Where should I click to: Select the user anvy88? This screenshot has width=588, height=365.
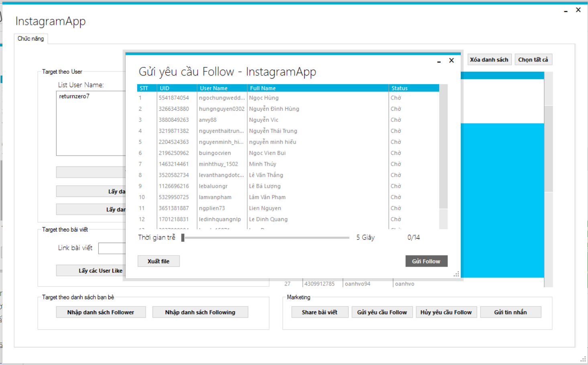(288, 120)
